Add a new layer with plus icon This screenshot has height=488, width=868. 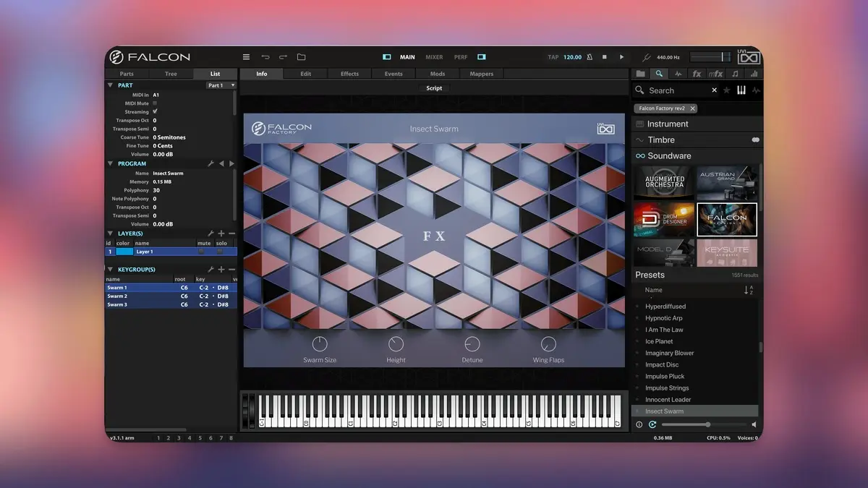point(221,234)
